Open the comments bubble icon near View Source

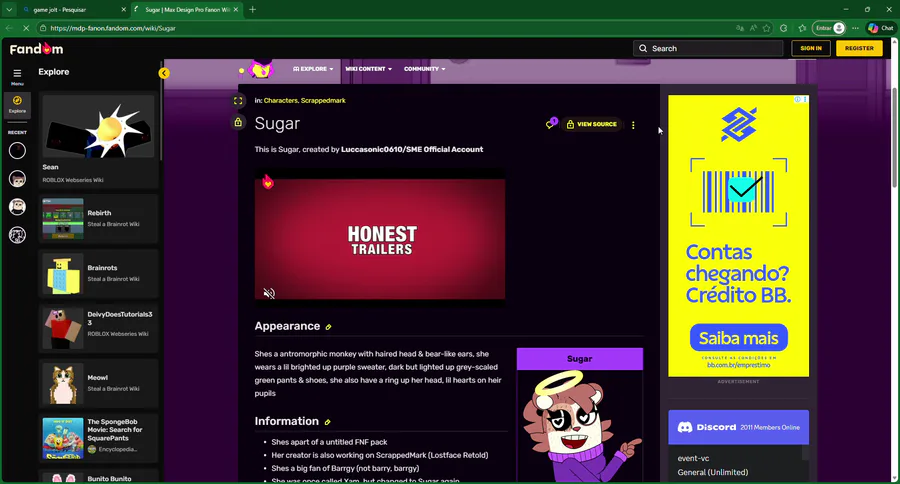[550, 124]
